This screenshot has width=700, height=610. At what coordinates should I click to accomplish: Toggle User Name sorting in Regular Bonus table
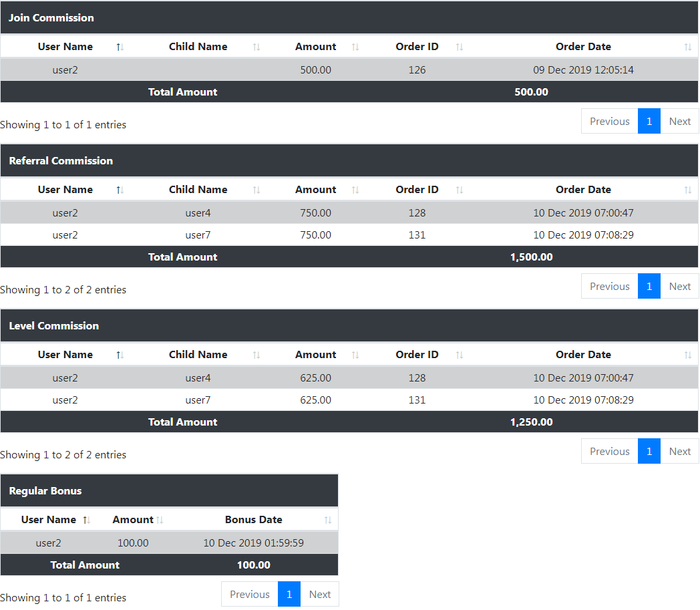pyautogui.click(x=86, y=519)
